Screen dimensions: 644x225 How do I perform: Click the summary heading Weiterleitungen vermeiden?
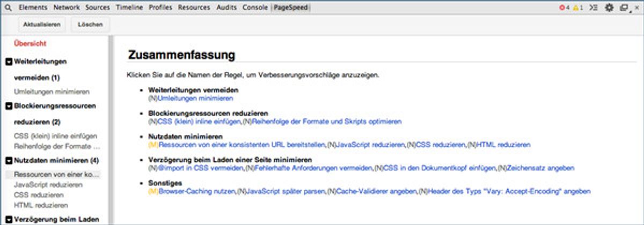[x=193, y=91]
